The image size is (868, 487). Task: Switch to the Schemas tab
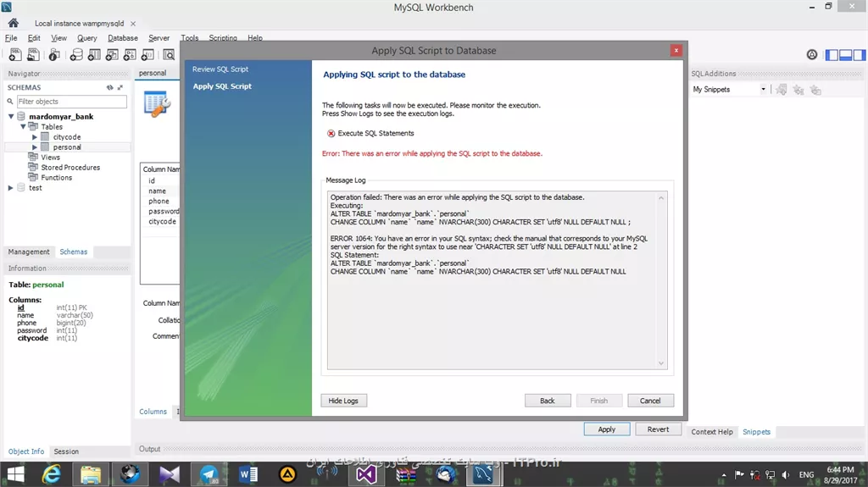74,252
